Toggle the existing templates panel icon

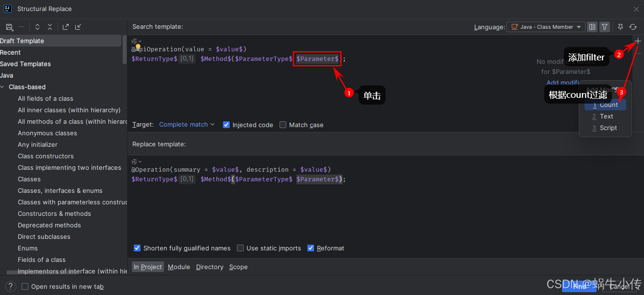592,27
